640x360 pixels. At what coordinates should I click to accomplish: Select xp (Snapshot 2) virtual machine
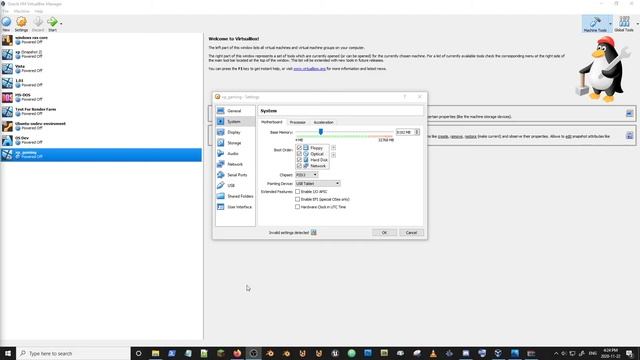click(101, 54)
